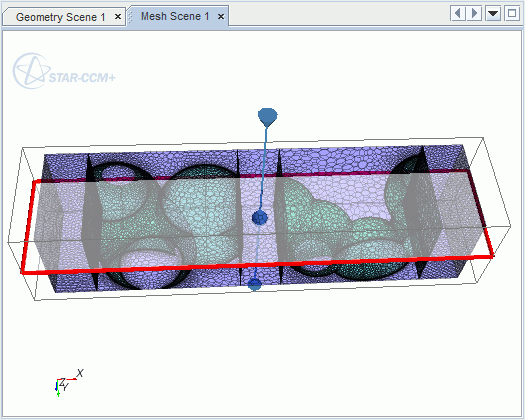Select the center sphere handle of plane
Screen dimensions: 525x420
click(x=259, y=218)
